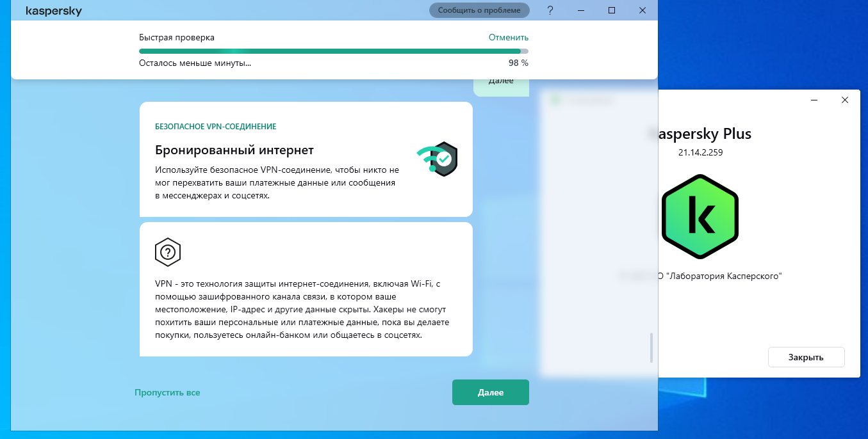Minimize the main Kaspersky window
Image resolution: width=868 pixels, height=439 pixels.
582,10
